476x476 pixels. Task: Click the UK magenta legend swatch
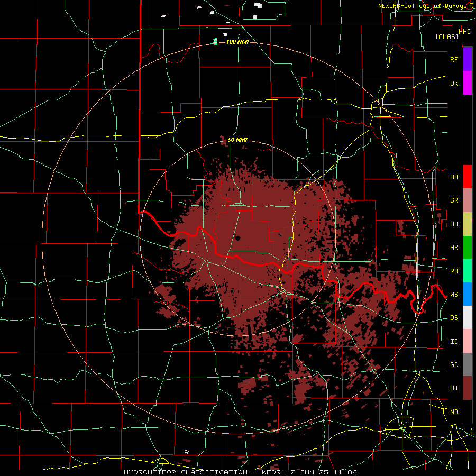pos(467,83)
